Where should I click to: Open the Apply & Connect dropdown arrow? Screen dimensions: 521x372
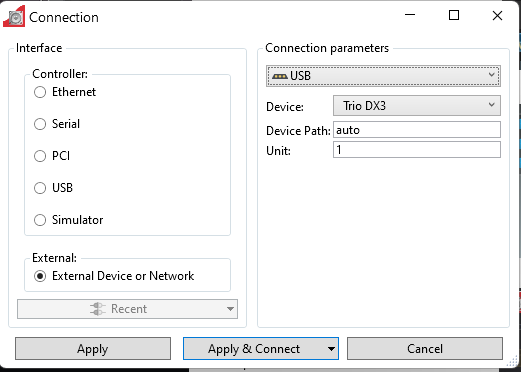point(331,349)
